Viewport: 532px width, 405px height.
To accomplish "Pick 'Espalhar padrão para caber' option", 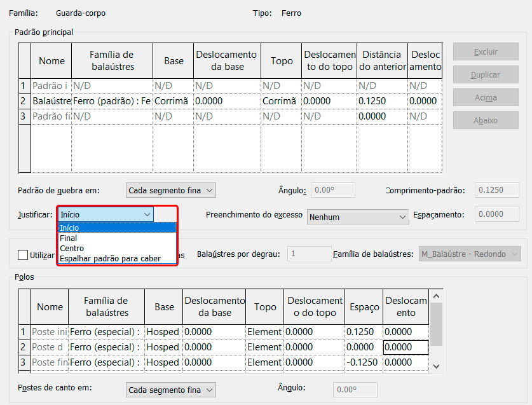I will (x=110, y=259).
